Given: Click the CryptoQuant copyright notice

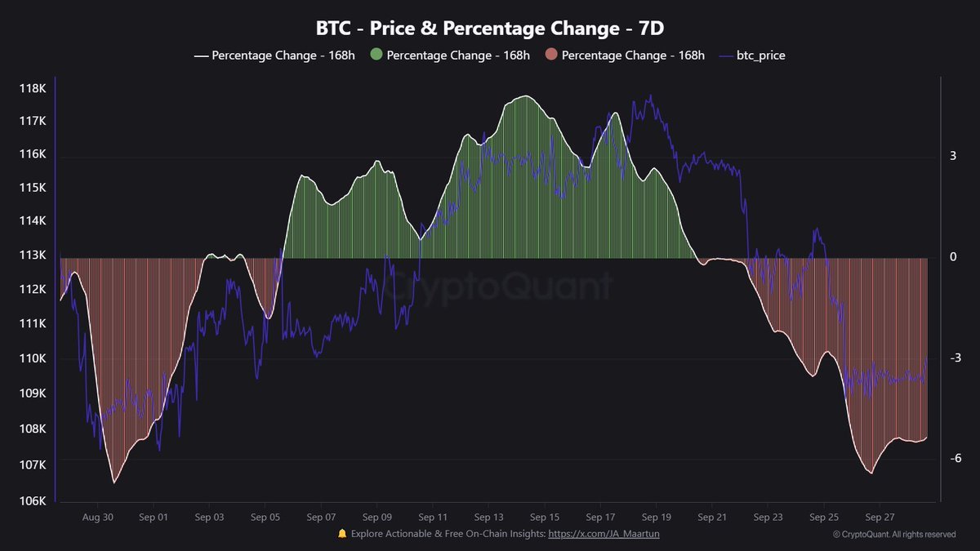Looking at the screenshot, I should click(x=894, y=535).
